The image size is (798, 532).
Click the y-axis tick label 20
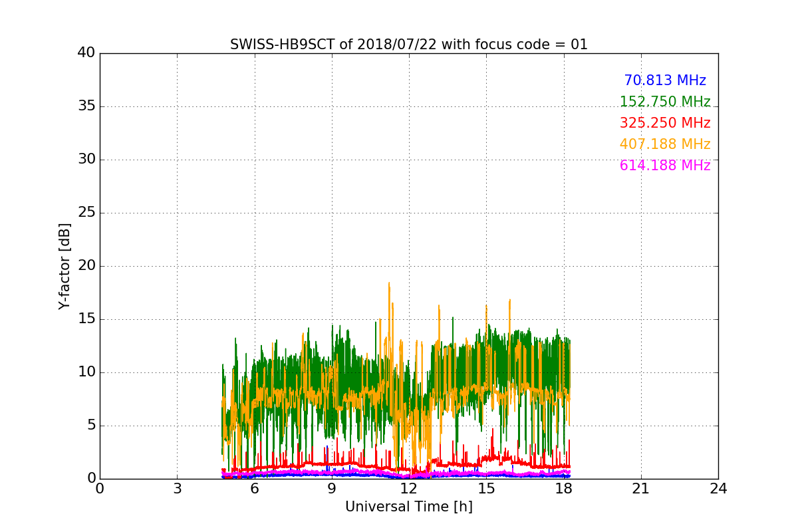point(86,266)
